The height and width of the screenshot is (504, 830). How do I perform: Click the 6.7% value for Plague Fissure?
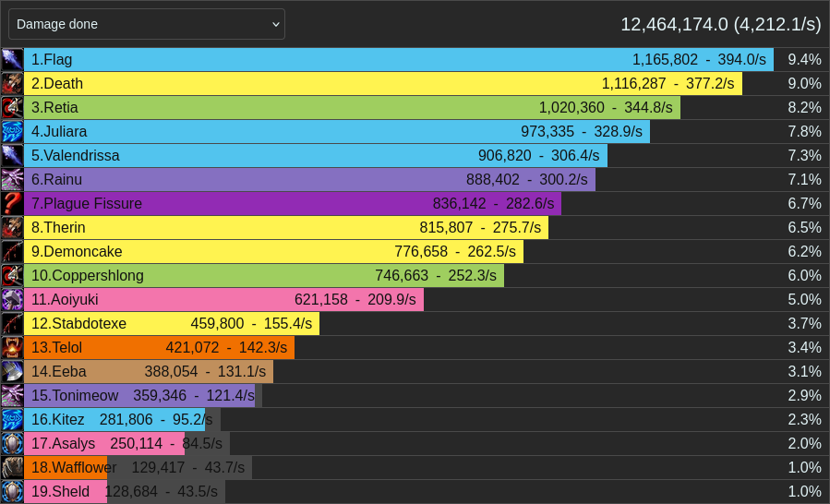(804, 203)
